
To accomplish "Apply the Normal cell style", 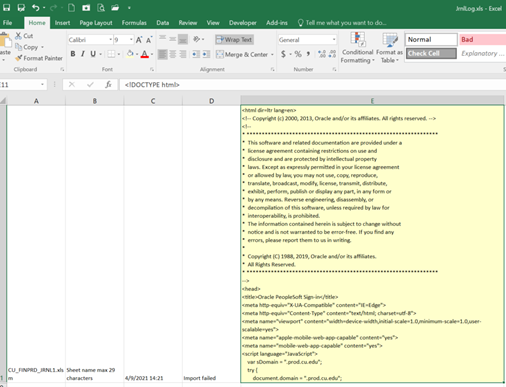I will 431,40.
